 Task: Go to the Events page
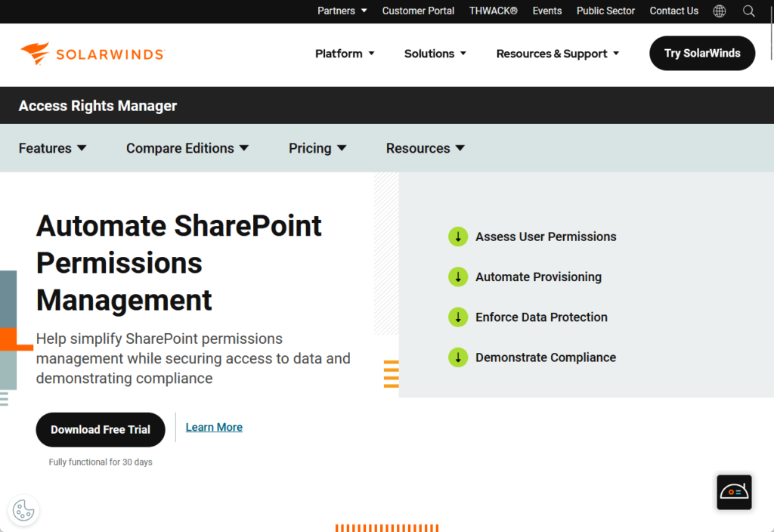pyautogui.click(x=547, y=11)
